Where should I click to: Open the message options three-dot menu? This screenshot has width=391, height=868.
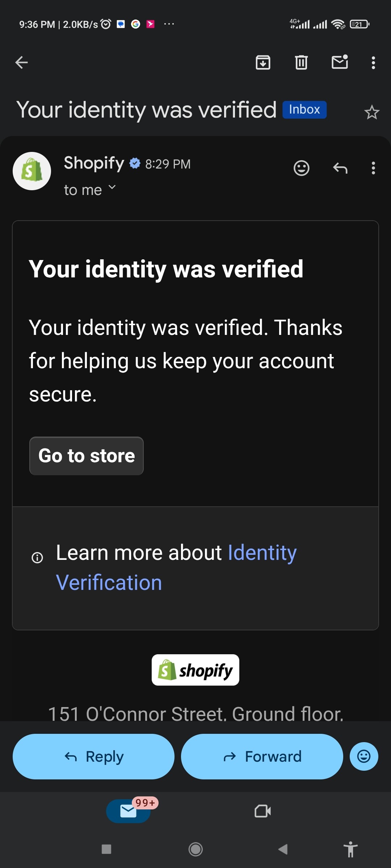373,168
